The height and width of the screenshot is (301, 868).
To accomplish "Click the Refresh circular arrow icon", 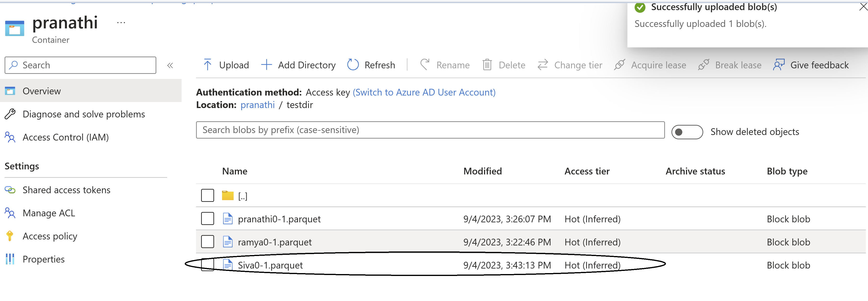I will [352, 65].
